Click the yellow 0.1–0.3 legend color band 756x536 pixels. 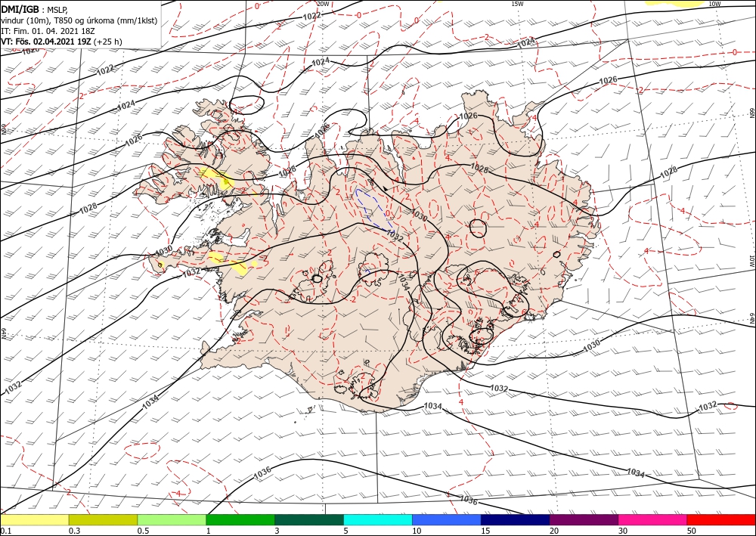pyautogui.click(x=35, y=519)
